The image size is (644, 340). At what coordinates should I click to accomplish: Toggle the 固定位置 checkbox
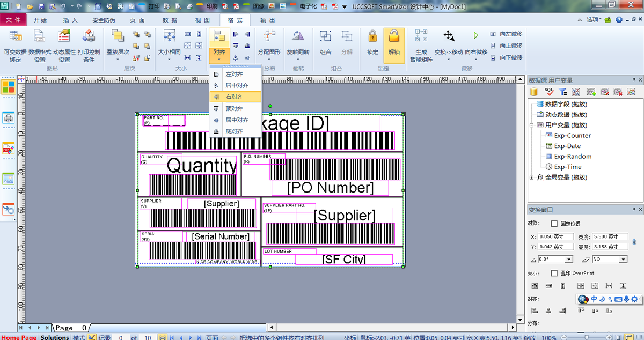pos(554,224)
